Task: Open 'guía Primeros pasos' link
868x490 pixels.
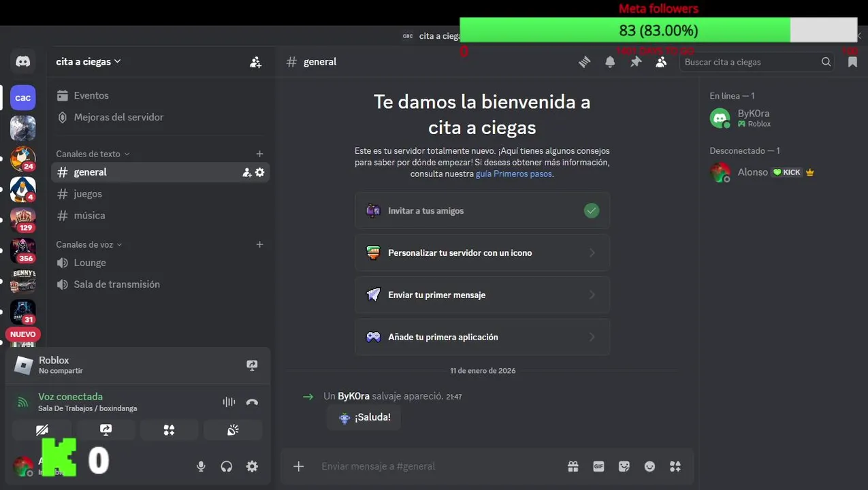Action: pos(514,174)
